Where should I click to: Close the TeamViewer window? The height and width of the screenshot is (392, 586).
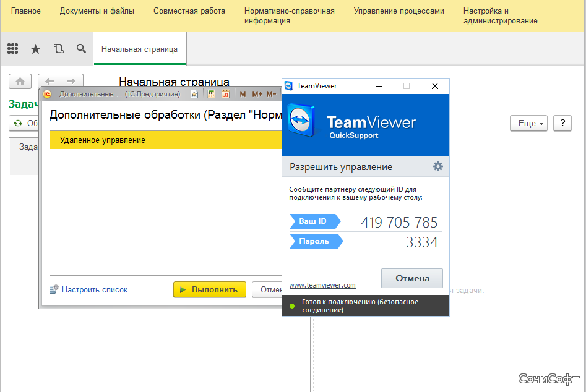[435, 86]
